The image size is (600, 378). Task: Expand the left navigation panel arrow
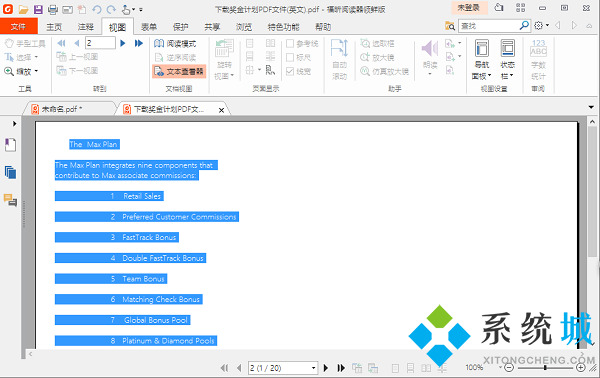15,124
